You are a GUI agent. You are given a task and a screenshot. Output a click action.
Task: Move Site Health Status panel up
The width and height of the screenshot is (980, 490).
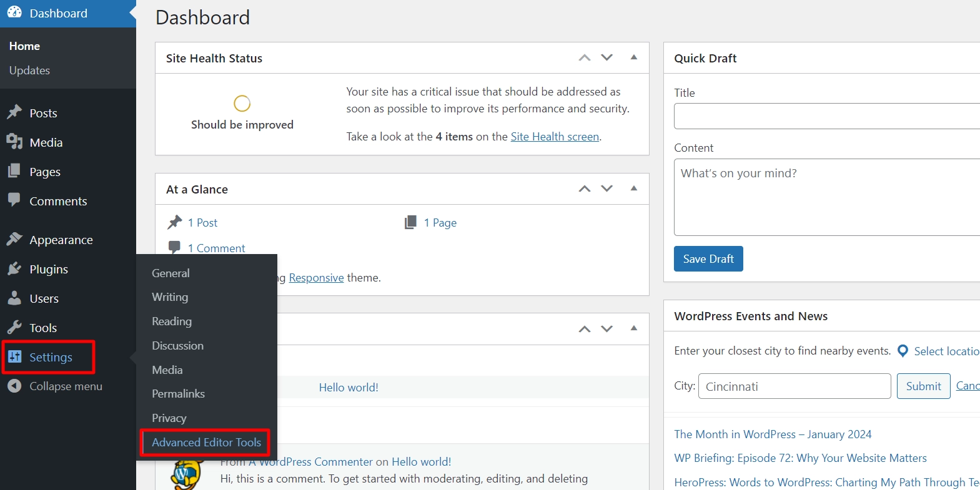pos(585,57)
